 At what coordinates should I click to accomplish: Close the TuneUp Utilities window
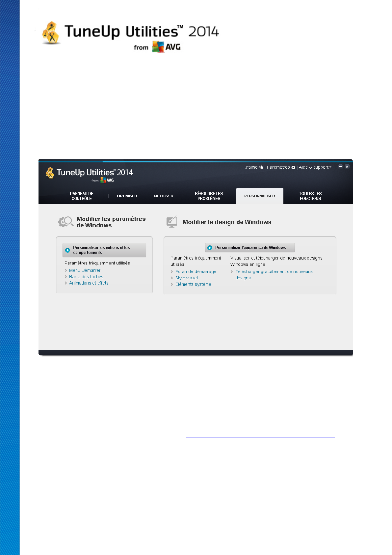(x=347, y=167)
